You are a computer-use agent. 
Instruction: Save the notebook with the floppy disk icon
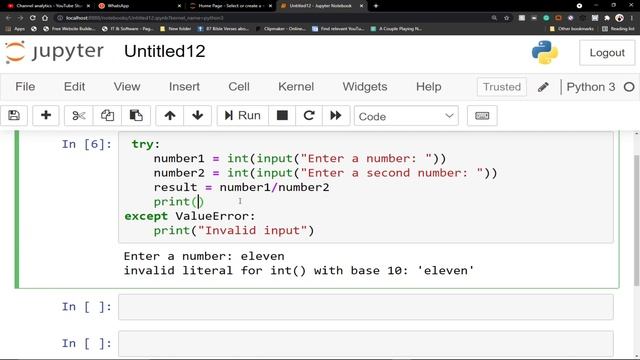tap(14, 116)
